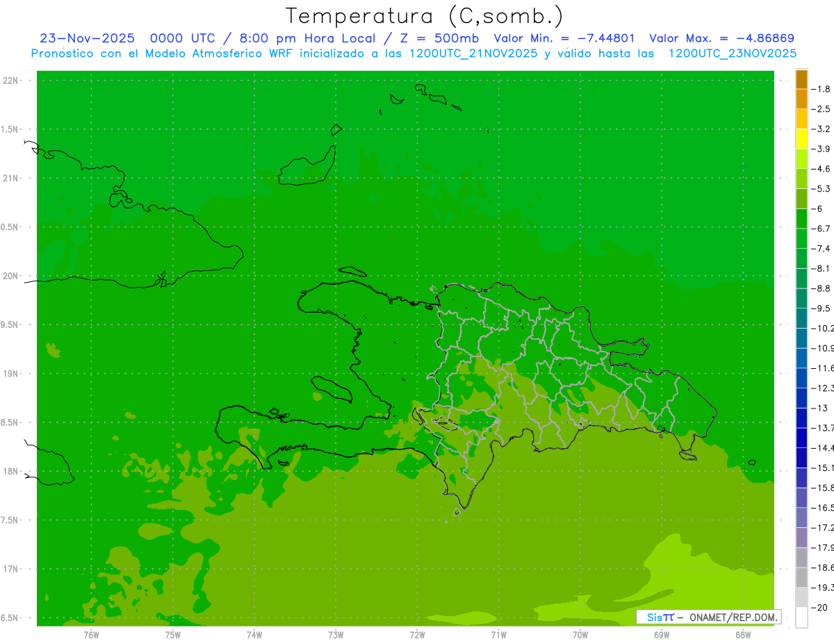834x644 pixels.
Task: Click the '-3.2' colorbar label
Action: pos(821,129)
